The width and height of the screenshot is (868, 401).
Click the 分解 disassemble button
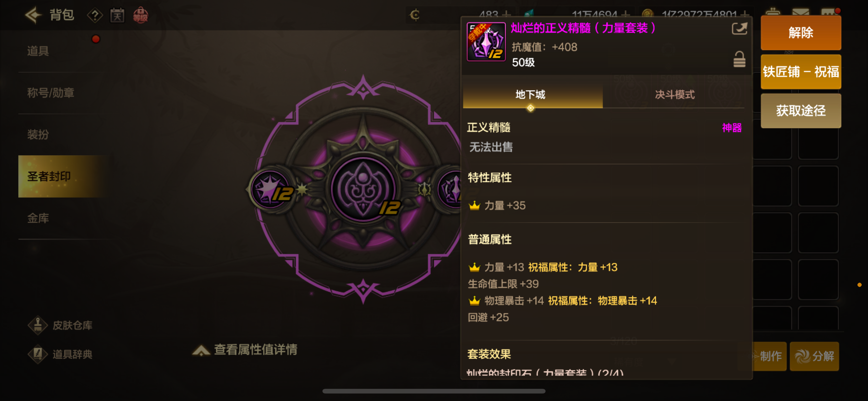[814, 356]
